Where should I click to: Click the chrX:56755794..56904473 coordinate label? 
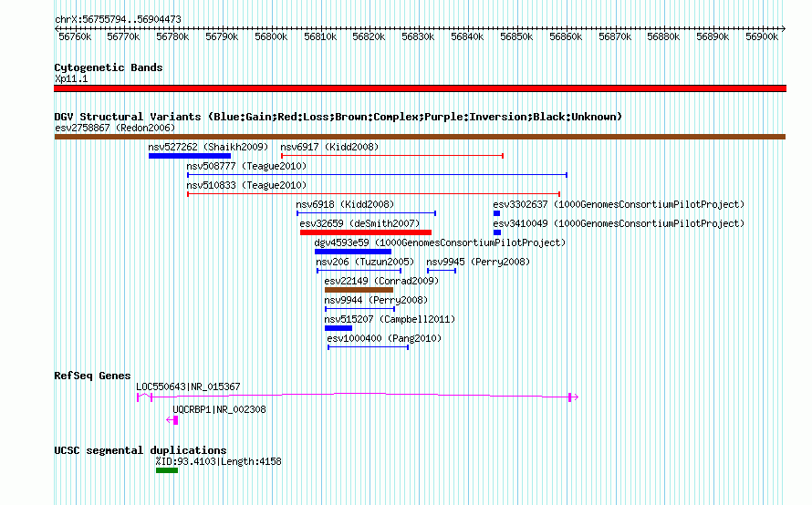(118, 19)
